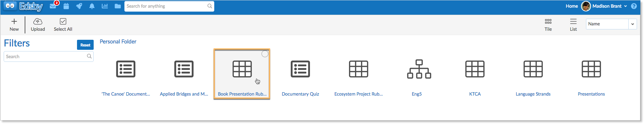Select the Book Presentation Rubric circle checkbox
Viewport: 644px width, 124px height.
tap(265, 54)
